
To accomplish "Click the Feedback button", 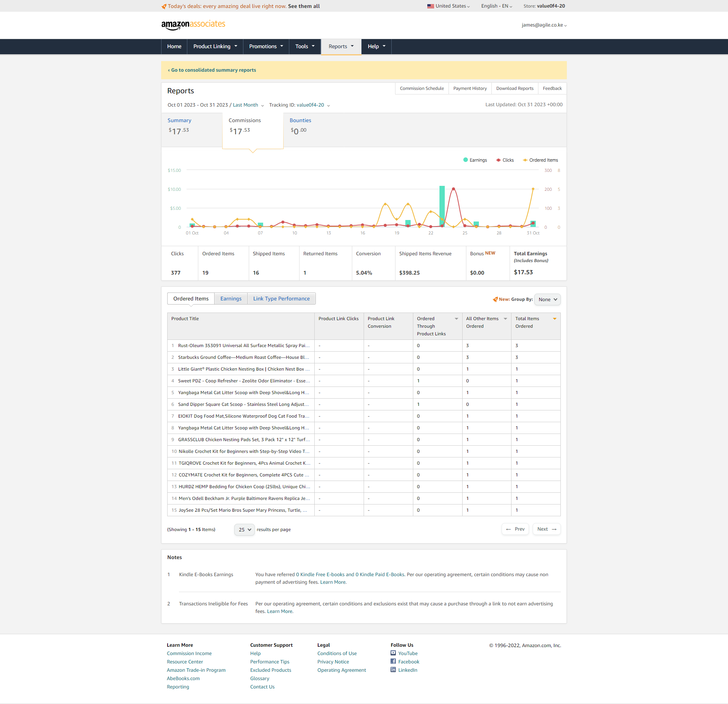I will [552, 88].
